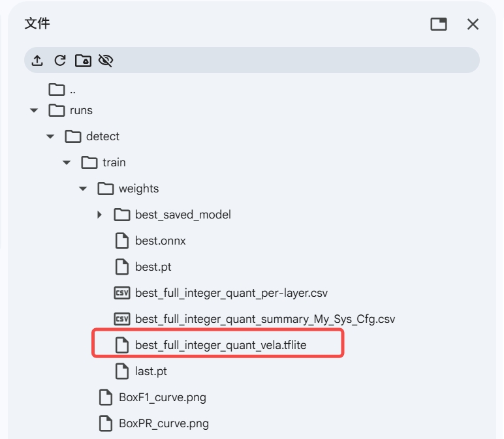Click the upload file icon

37,61
